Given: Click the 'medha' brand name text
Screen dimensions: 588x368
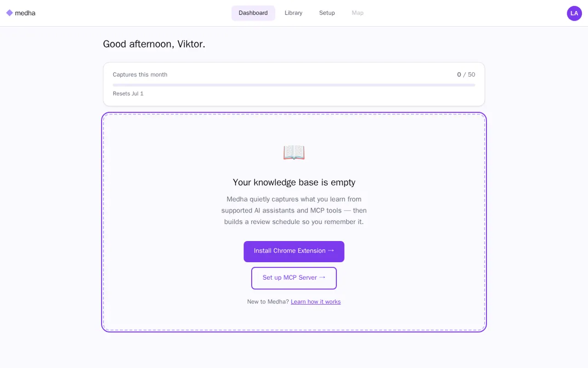Looking at the screenshot, I should tap(25, 13).
